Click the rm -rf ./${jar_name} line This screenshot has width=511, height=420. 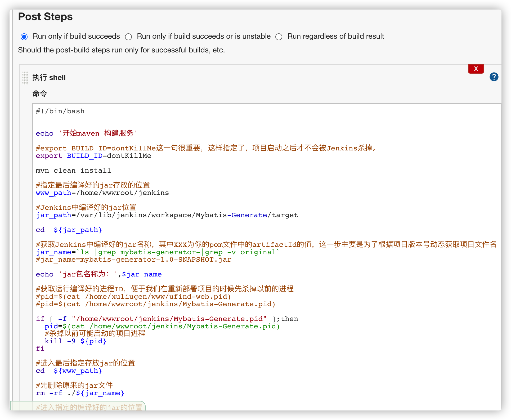[x=80, y=393]
